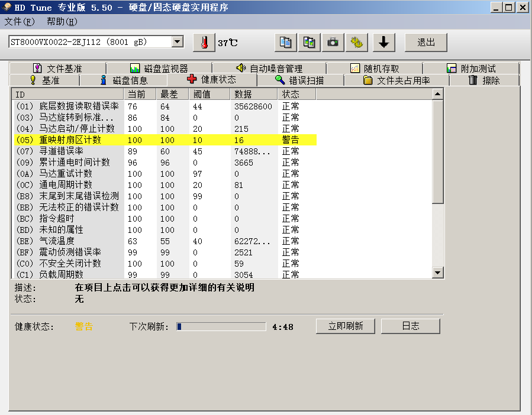The image size is (532, 415).
Task: Switch to the 磁盘监视器 tab
Action: pos(159,69)
